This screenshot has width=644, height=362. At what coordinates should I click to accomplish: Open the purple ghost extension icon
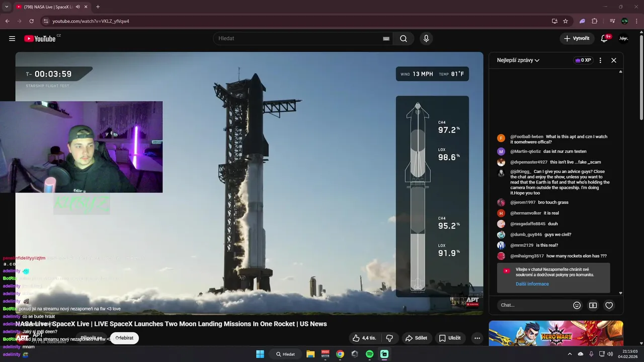click(x=582, y=21)
